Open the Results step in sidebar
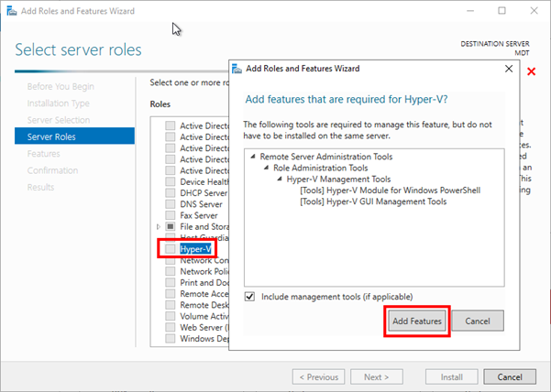 [x=40, y=188]
